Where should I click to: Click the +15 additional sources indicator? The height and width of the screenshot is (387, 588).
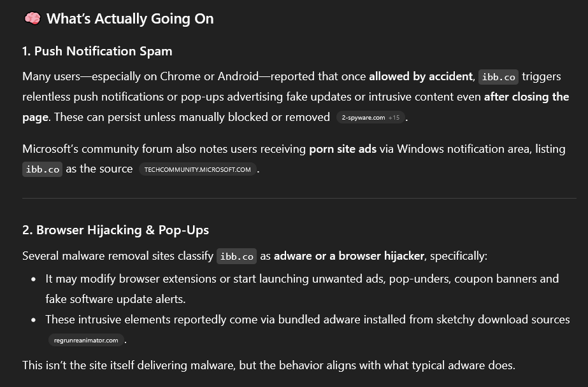pyautogui.click(x=394, y=118)
